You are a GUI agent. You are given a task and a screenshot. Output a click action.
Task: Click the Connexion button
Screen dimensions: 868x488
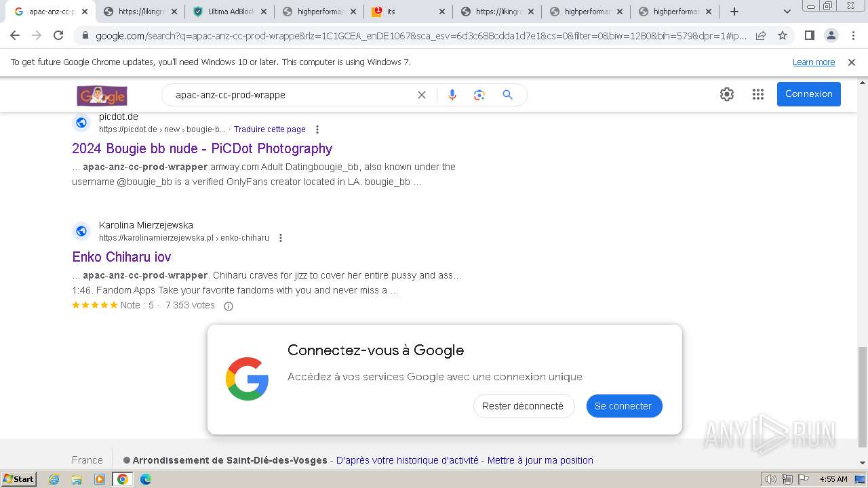coord(809,94)
